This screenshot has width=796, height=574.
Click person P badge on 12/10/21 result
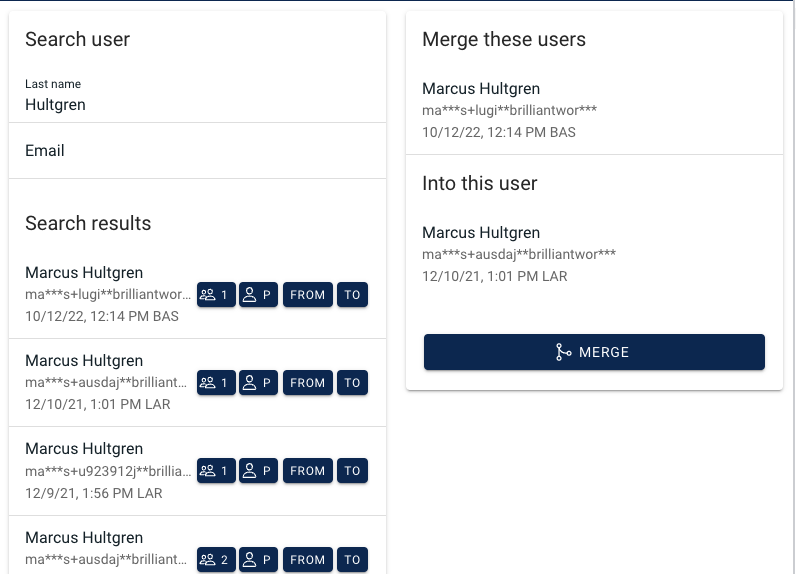(258, 383)
